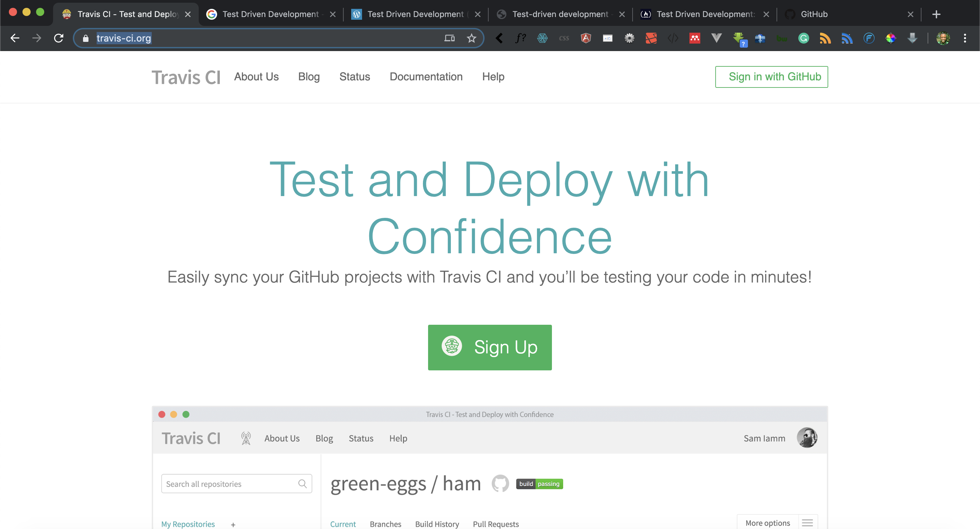Open the Angular shield extension
Image resolution: width=980 pixels, height=529 pixels.
586,38
